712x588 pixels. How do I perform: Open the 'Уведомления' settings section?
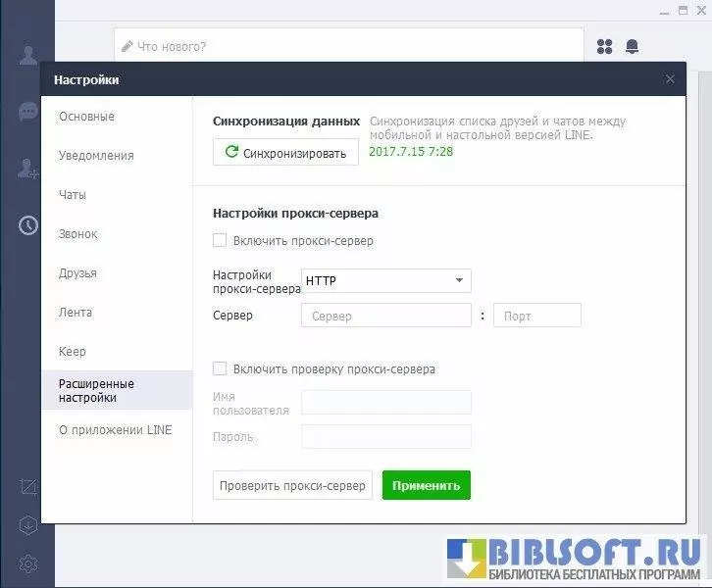[96, 156]
